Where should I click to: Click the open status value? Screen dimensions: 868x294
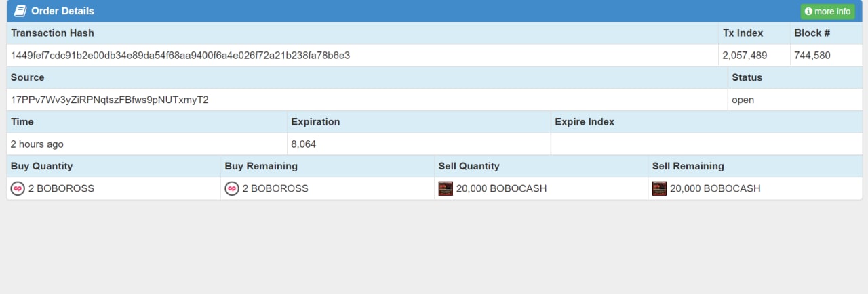coord(743,100)
